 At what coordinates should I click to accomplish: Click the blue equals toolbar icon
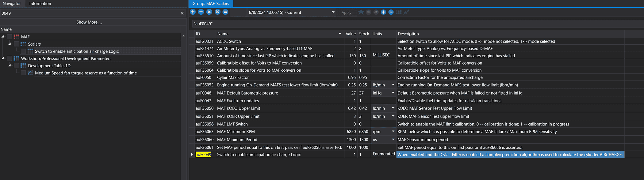pos(225,12)
